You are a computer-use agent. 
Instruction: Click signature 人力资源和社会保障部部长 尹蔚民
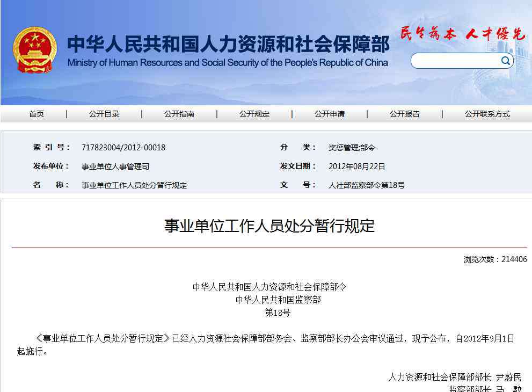455,377
